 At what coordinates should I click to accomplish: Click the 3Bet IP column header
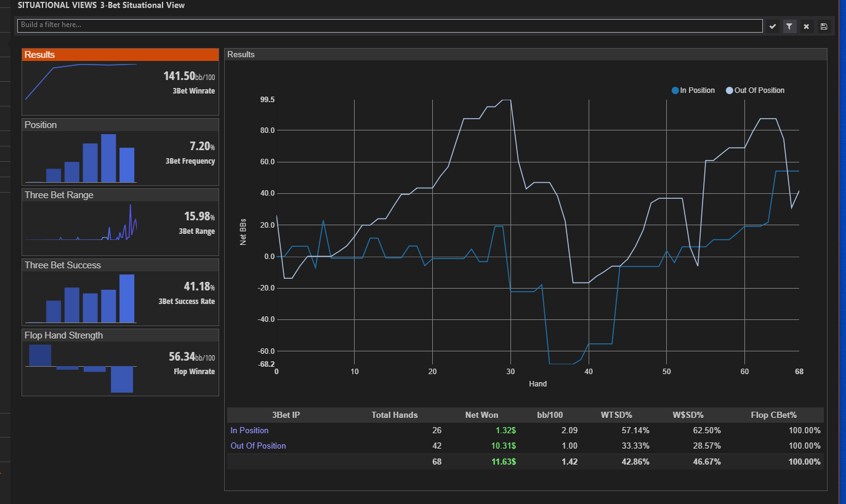(x=286, y=415)
